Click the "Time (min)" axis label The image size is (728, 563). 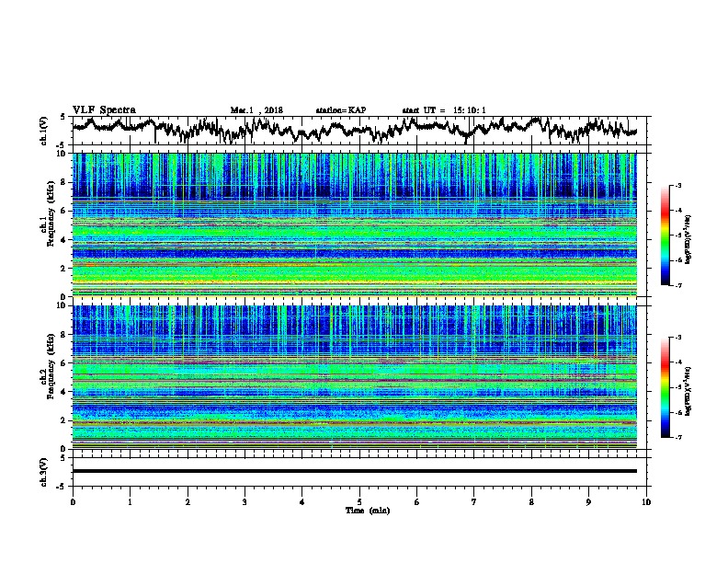pyautogui.click(x=368, y=511)
